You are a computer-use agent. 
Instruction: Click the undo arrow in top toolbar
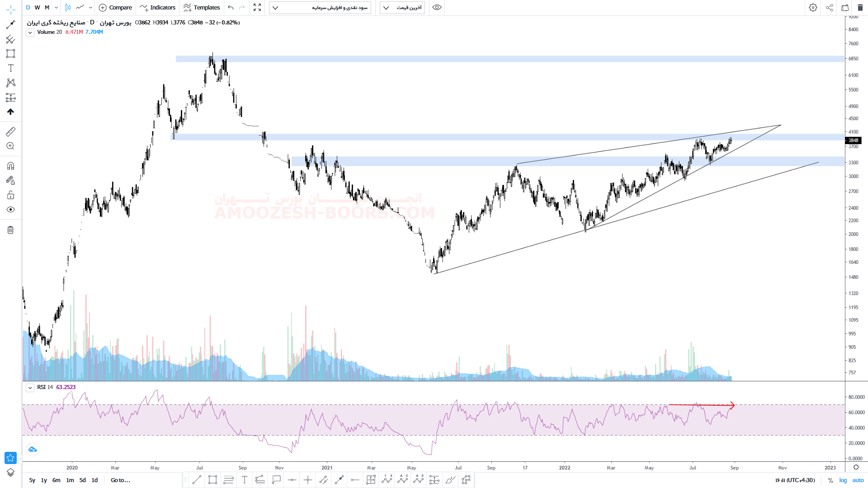click(x=231, y=8)
